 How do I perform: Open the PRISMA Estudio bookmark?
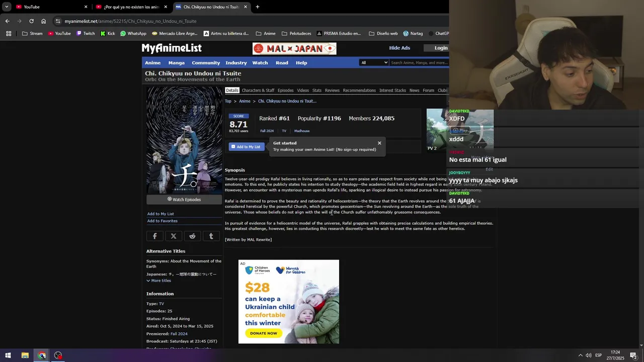[x=339, y=34]
